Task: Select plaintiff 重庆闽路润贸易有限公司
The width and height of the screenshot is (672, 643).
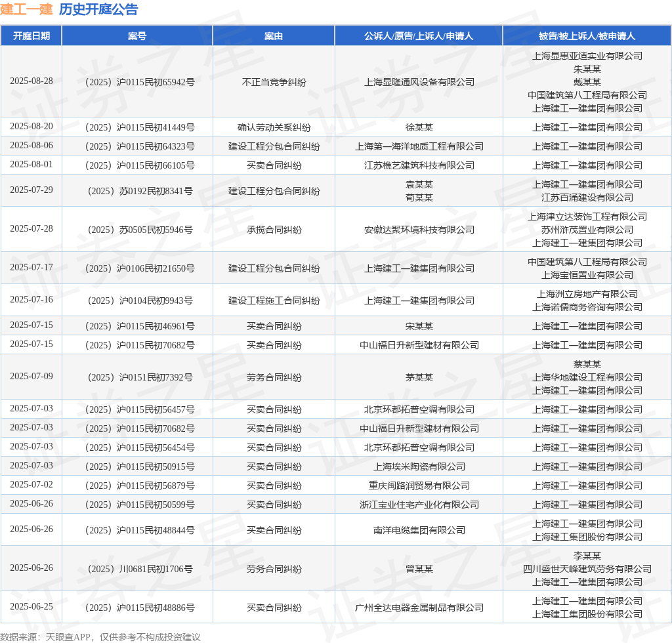Action: 419,486
